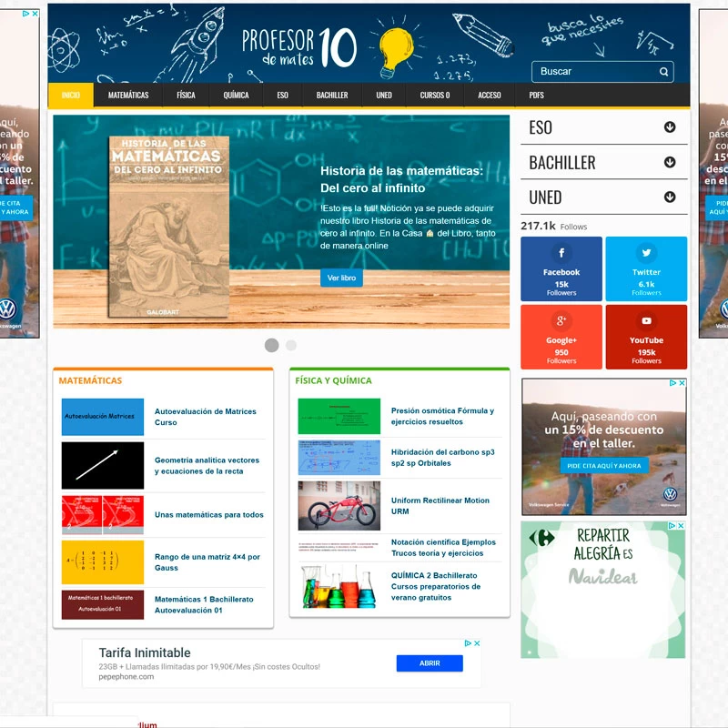
Task: Expand the BACHILLER sidebar section
Action: 670,163
